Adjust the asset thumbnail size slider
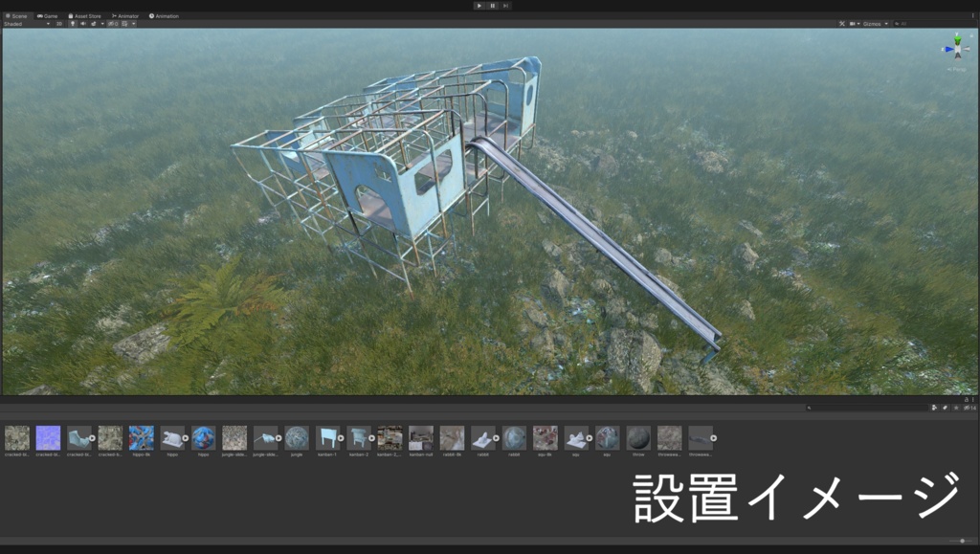 click(x=963, y=541)
